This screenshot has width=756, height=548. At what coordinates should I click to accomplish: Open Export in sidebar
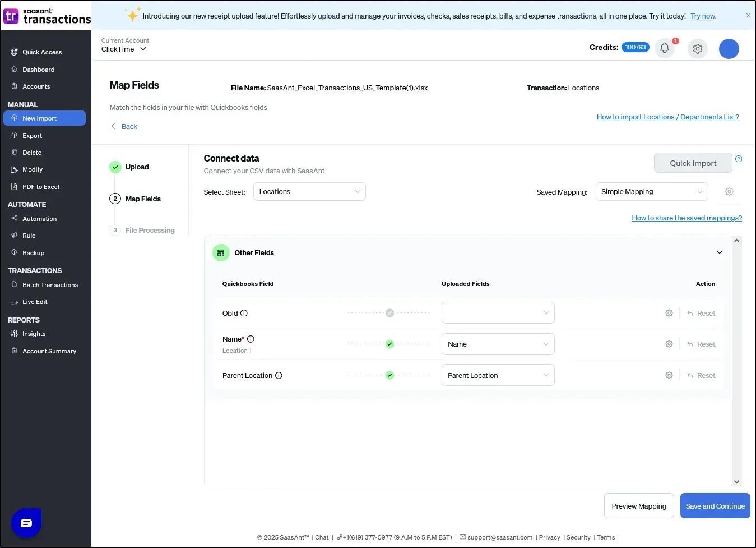tap(32, 136)
